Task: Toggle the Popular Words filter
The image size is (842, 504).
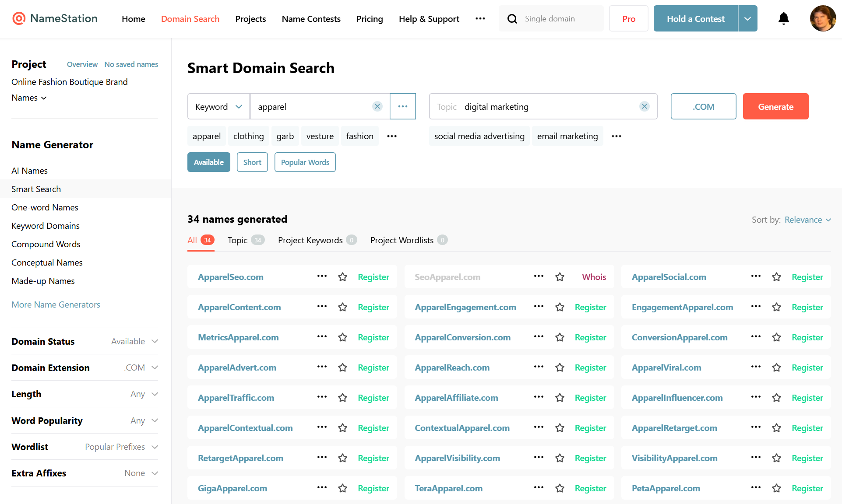Action: pos(305,162)
